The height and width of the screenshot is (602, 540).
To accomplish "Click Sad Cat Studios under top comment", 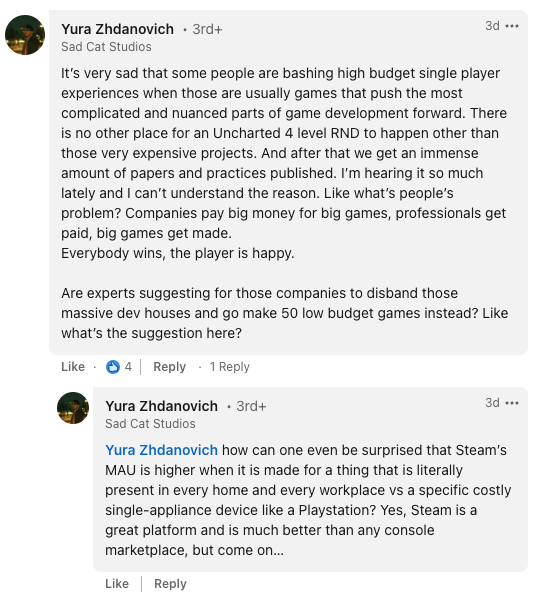I will pyautogui.click(x=106, y=47).
